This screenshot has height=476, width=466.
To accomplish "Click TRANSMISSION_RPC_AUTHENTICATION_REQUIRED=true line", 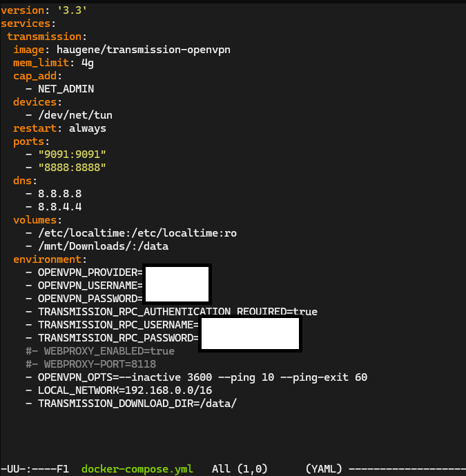I will click(177, 312).
